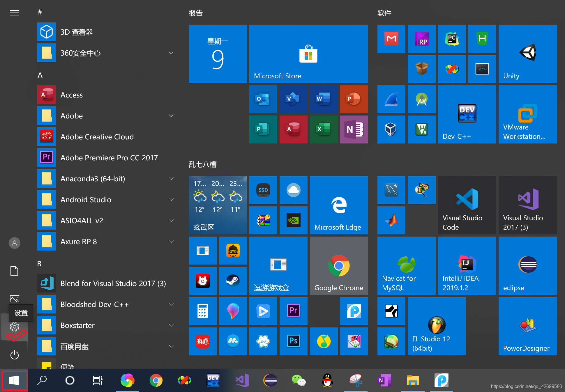
Task: Open the calendar tile showing 星期一 9
Action: coord(218,54)
